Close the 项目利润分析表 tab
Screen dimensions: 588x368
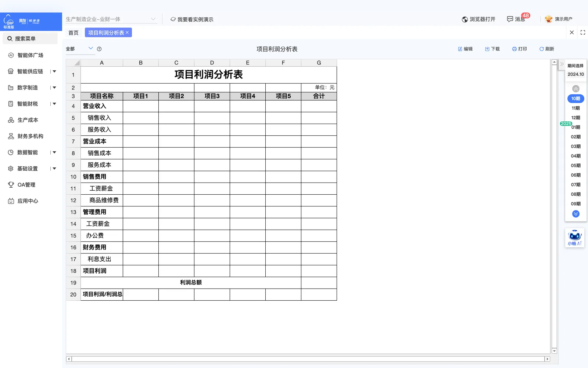click(x=128, y=33)
